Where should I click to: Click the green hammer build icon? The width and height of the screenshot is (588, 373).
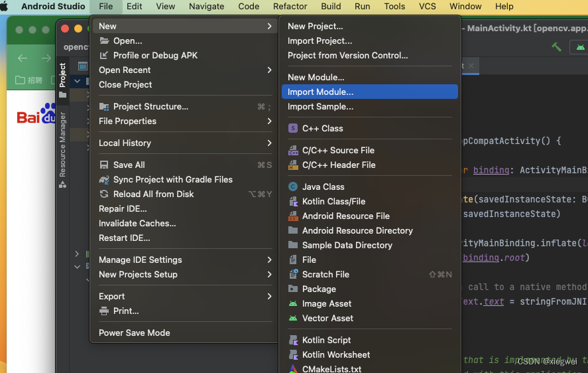[556, 47]
